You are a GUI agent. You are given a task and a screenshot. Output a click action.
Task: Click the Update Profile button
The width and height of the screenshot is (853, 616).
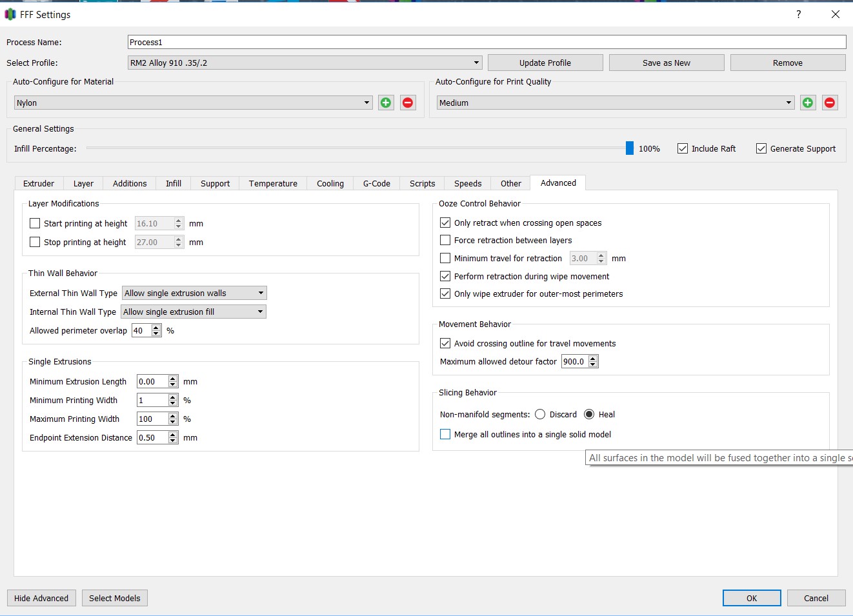545,63
